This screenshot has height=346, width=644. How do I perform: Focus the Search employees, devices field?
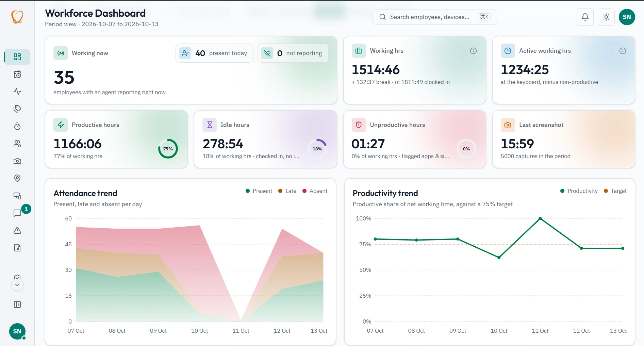click(x=434, y=17)
